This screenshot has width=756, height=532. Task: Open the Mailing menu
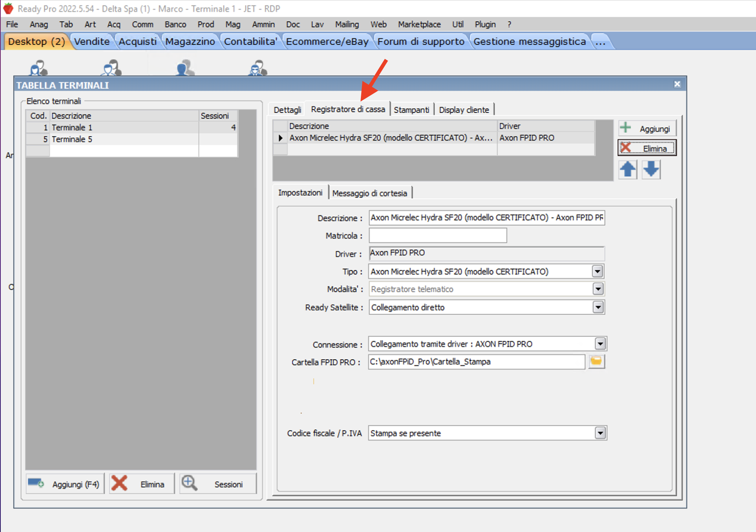[347, 24]
